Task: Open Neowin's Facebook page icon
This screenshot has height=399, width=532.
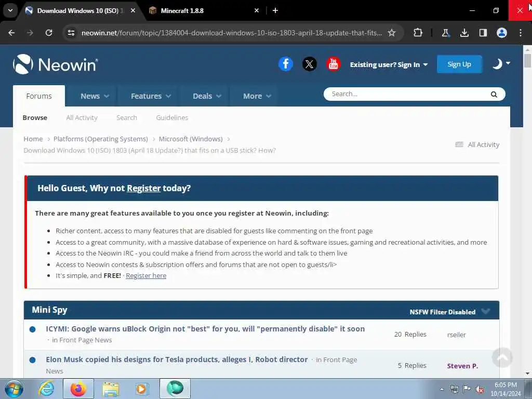Action: tap(286, 64)
